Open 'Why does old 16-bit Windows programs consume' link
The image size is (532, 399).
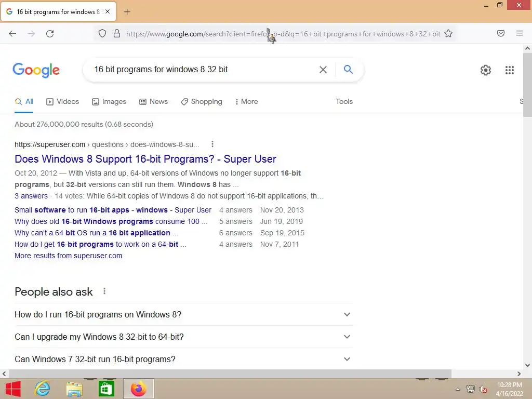pyautogui.click(x=111, y=221)
